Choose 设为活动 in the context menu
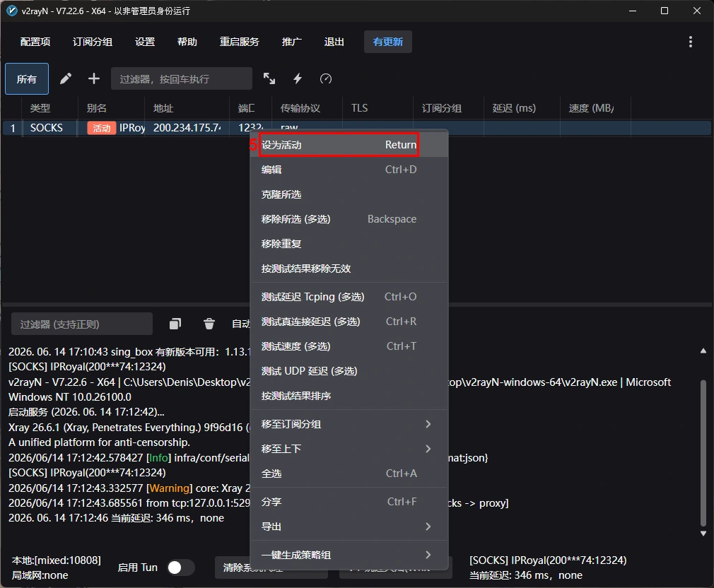The height and width of the screenshot is (588, 714). (349, 145)
